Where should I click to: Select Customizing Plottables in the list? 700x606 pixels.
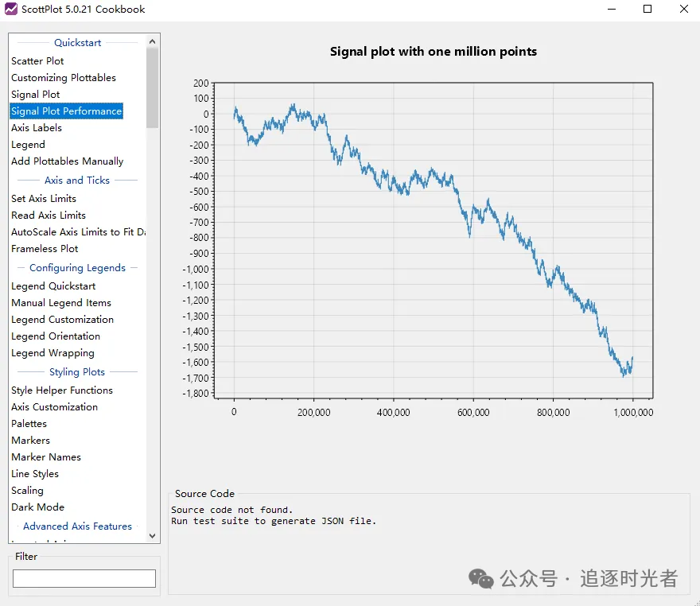click(x=64, y=78)
